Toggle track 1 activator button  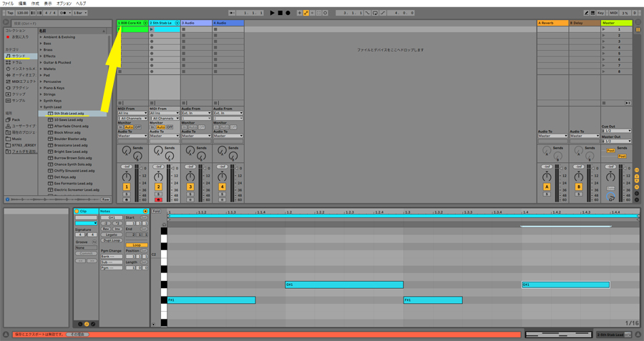[127, 187]
